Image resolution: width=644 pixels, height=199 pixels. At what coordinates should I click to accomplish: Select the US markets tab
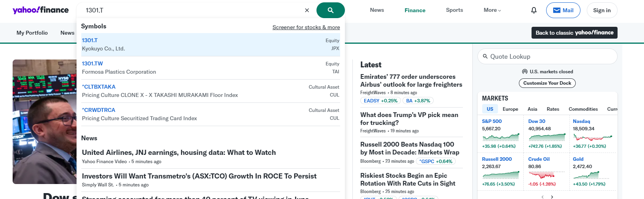pos(490,109)
